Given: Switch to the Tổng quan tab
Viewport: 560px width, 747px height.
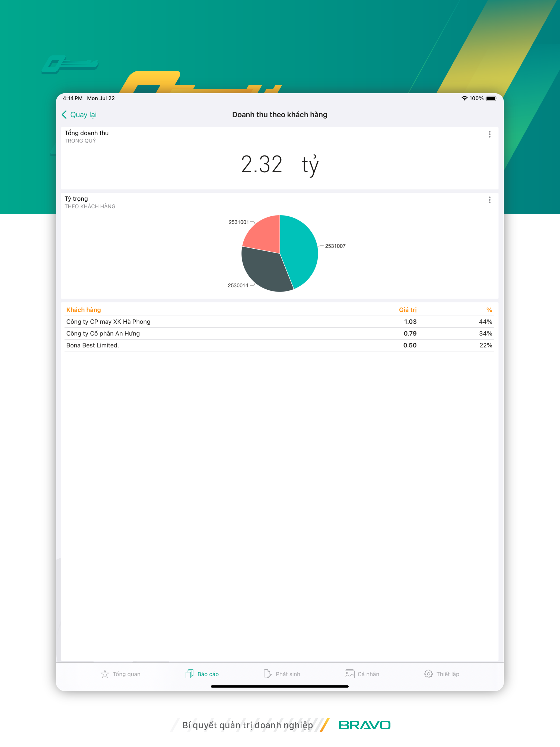Looking at the screenshot, I should (120, 674).
